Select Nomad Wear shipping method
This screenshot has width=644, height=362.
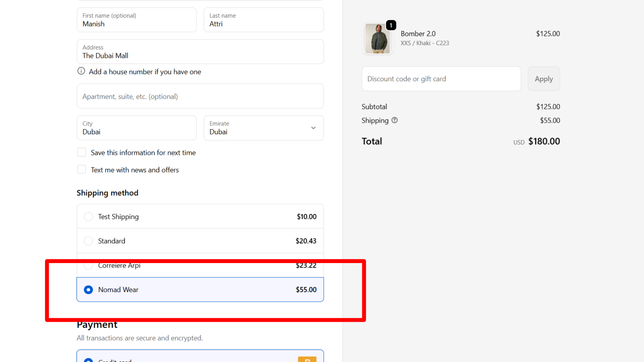coord(89,290)
